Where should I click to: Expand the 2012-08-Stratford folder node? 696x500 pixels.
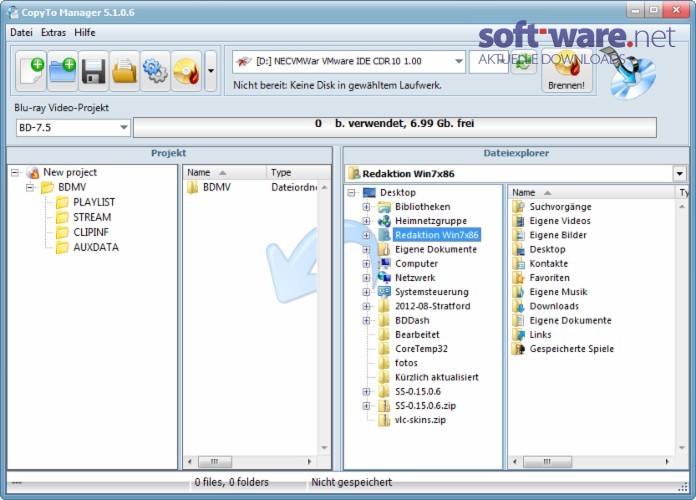[x=366, y=306]
